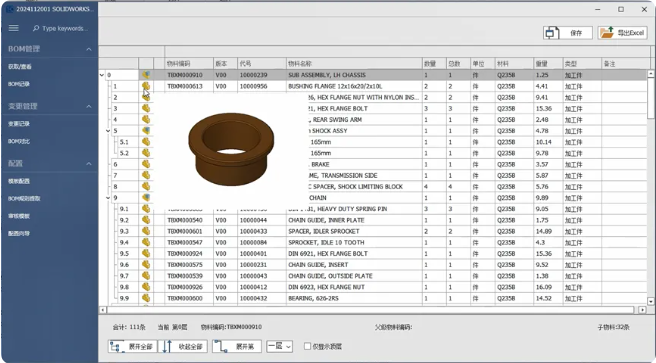Collapse tree node 5
The image size is (656, 363).
click(x=108, y=131)
